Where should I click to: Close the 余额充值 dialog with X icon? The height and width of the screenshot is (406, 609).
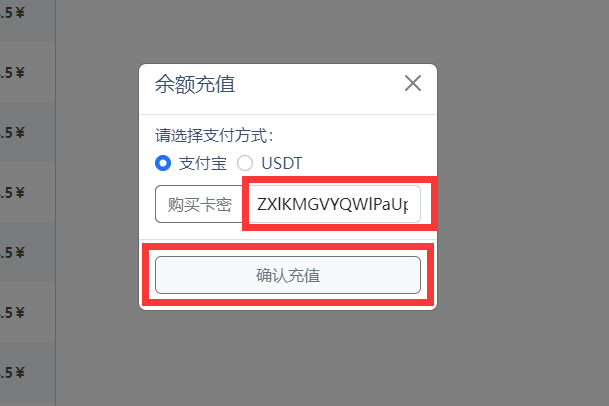412,83
